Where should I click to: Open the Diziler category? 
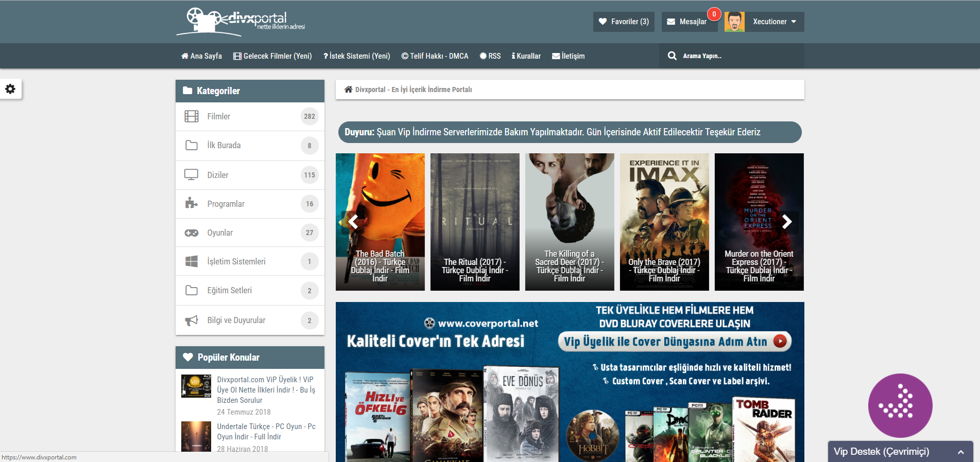tap(250, 175)
